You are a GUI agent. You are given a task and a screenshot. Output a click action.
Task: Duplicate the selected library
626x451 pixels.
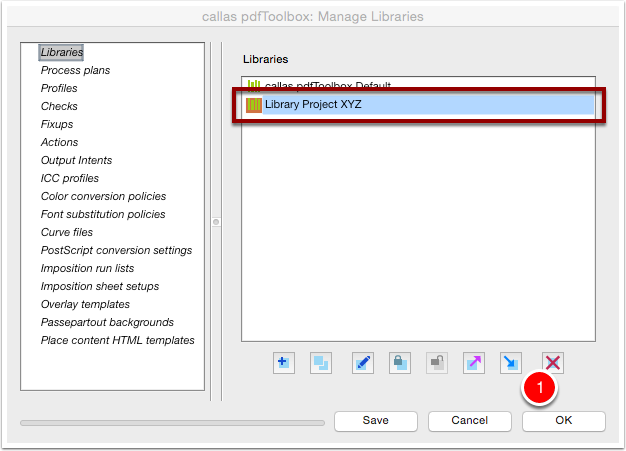pos(321,363)
